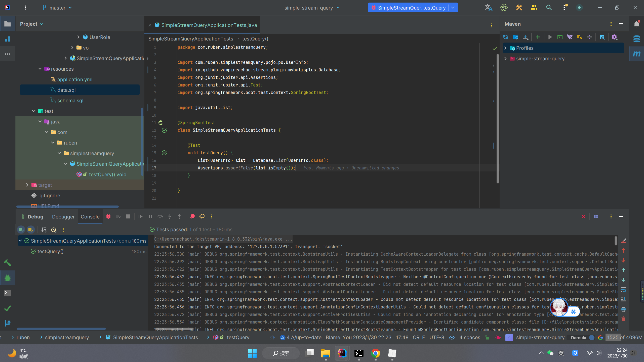Screen dimensions: 644x362
Task: Click the Search Everywhere magnifier icon
Action: (x=549, y=8)
